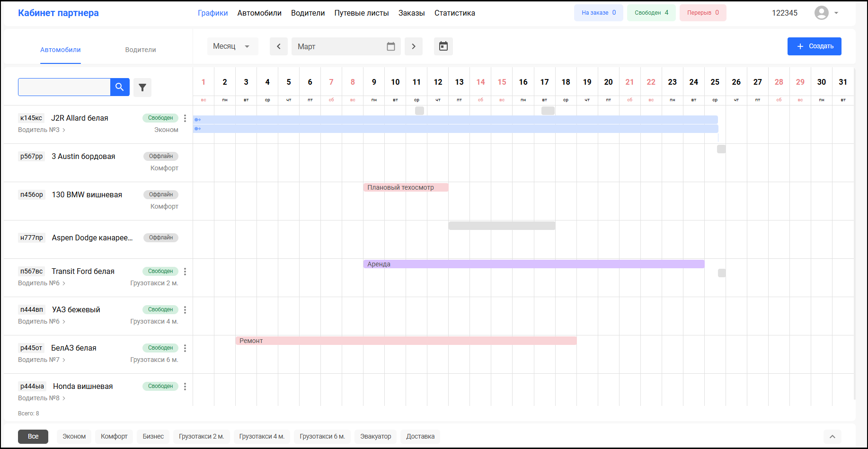Click the today calendar icon
Viewport: 868px width, 449px height.
tap(443, 46)
